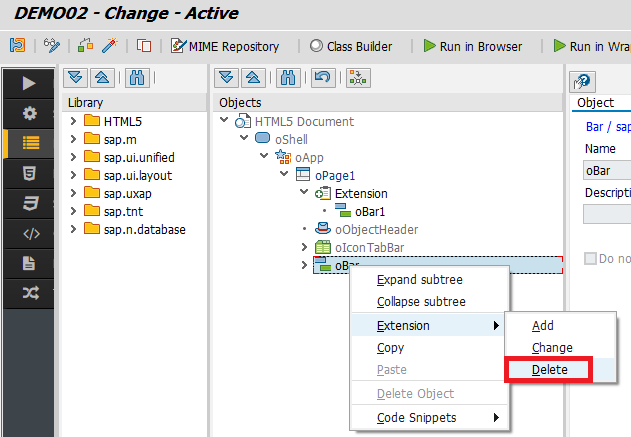Viewport: 631px width, 437px height.
Task: Open Code Snippets submenu
Action: 430,418
